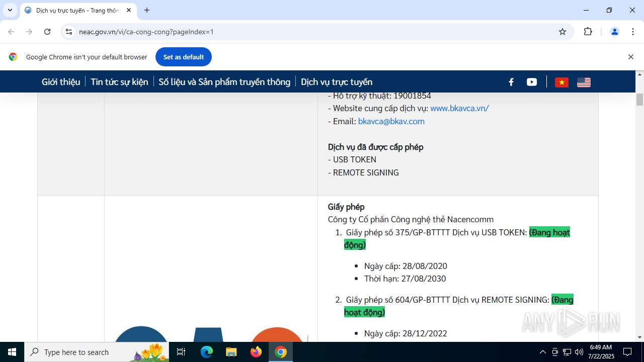View site information icon in address bar
Screen dimensions: 644x362
[x=69, y=32]
